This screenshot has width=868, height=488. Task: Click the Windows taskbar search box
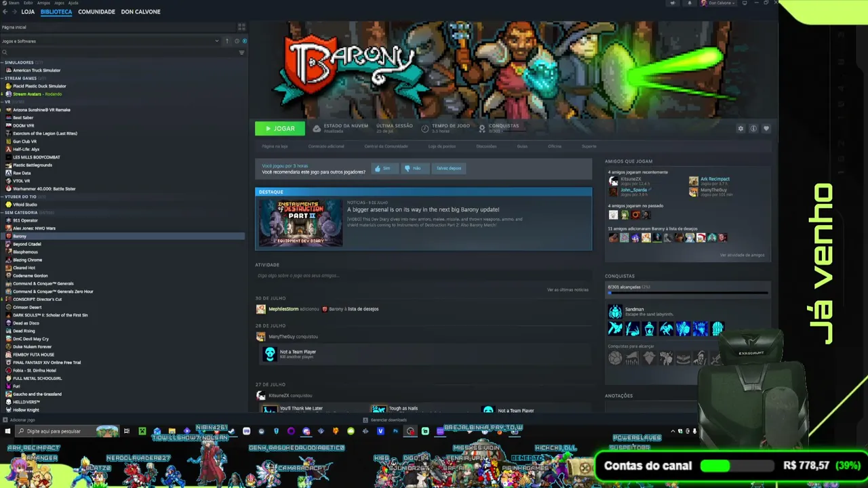(68, 431)
